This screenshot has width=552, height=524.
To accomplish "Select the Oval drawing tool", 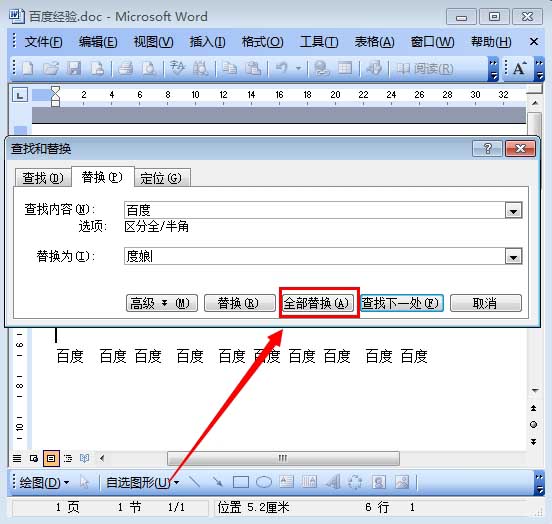I will click(x=264, y=482).
